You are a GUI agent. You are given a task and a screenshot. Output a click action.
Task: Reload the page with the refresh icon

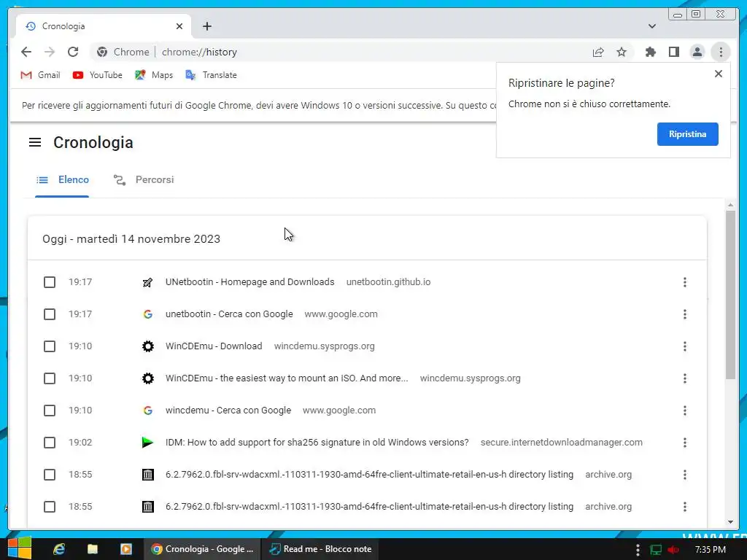(x=73, y=52)
